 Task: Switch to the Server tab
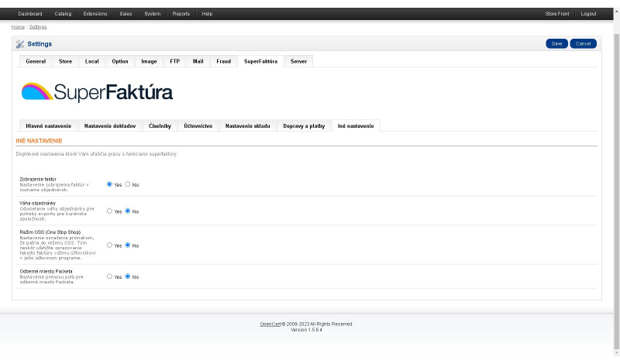(298, 61)
